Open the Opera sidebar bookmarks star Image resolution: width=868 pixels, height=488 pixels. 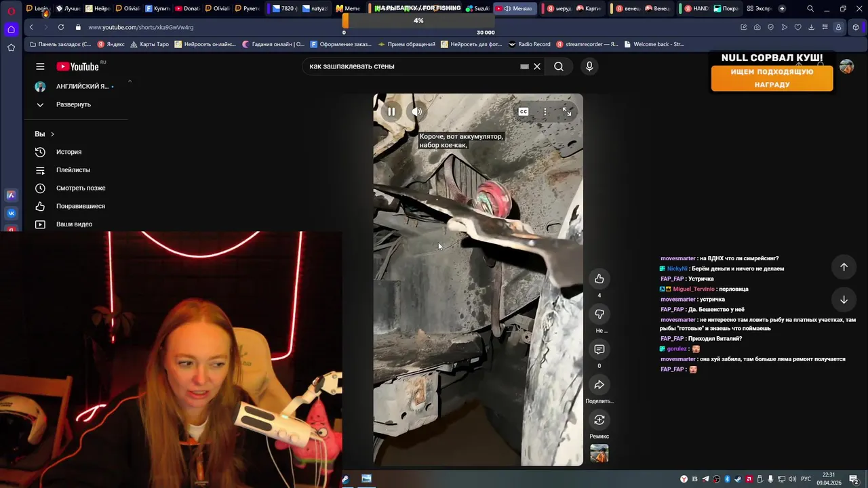(x=11, y=47)
